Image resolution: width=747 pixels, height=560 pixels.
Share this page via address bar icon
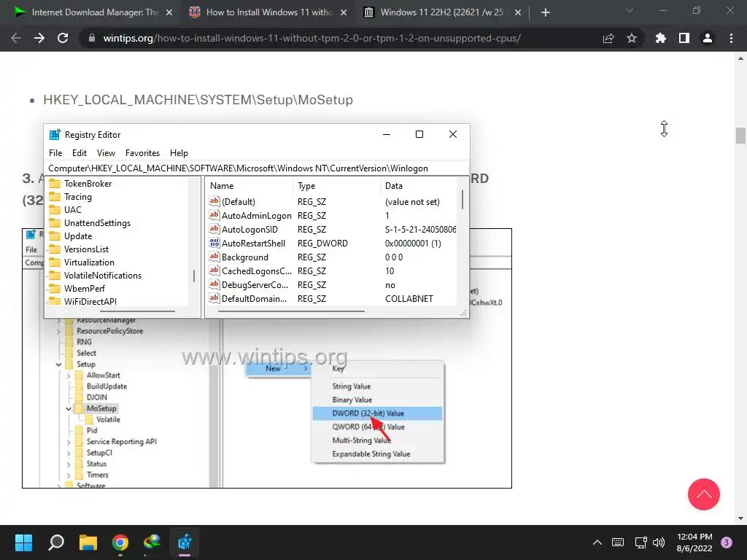608,39
